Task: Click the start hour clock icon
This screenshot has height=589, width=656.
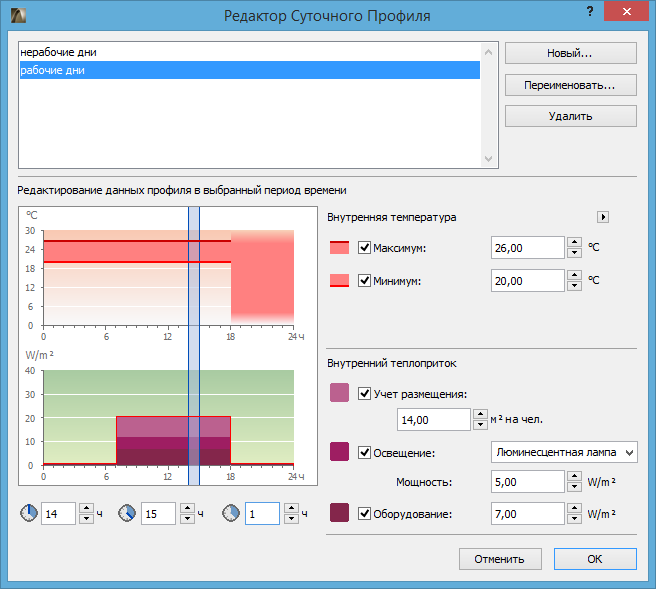Action: (x=29, y=513)
